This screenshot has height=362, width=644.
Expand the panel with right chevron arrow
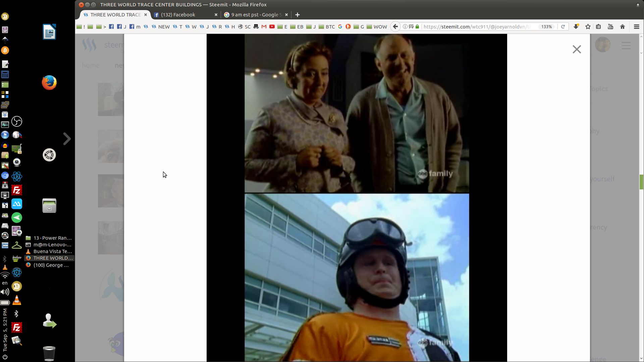point(67,139)
